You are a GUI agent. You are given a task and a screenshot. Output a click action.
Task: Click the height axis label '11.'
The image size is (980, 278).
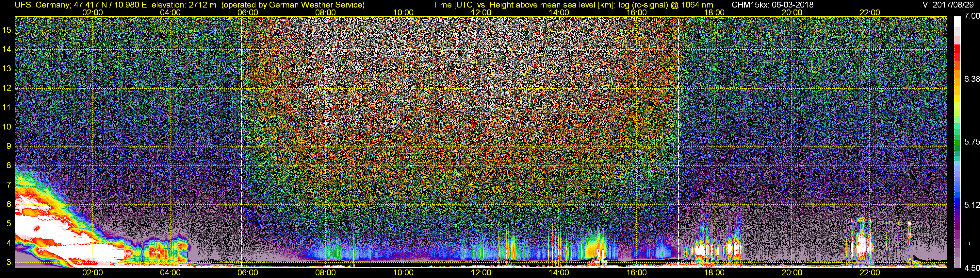[x=8, y=107]
